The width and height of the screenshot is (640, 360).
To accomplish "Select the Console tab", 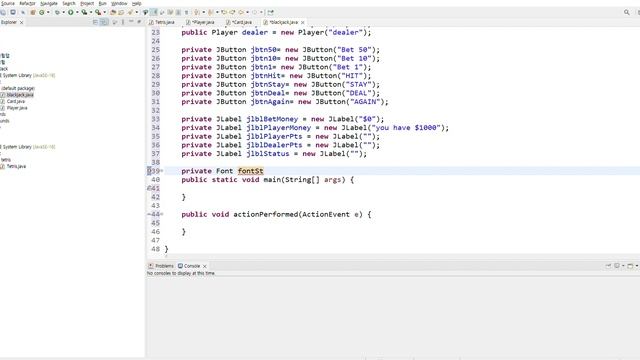I will (x=189, y=266).
